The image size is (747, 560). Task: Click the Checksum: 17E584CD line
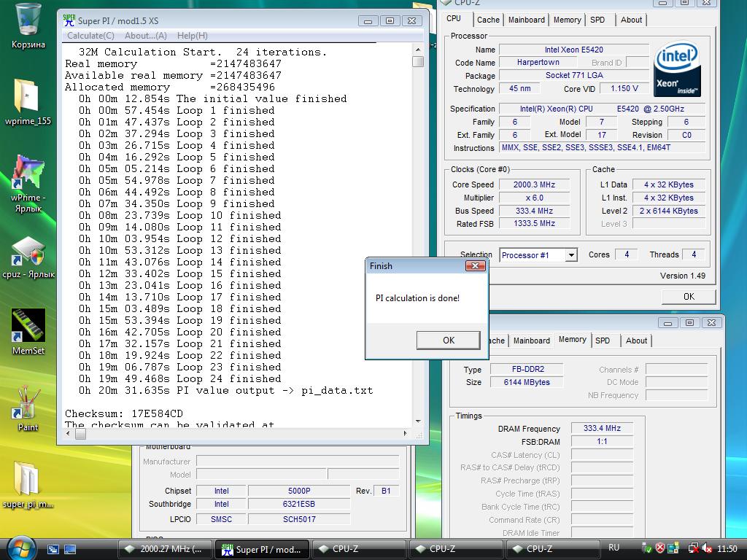pyautogui.click(x=124, y=414)
